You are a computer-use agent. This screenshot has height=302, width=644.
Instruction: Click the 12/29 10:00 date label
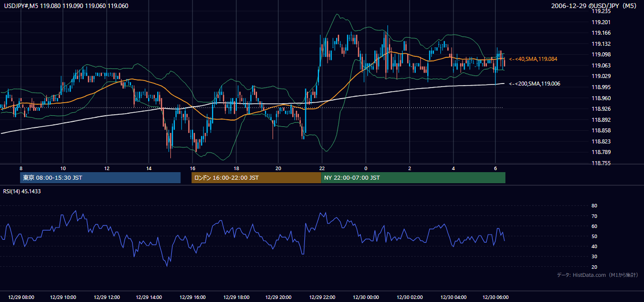[63, 297]
